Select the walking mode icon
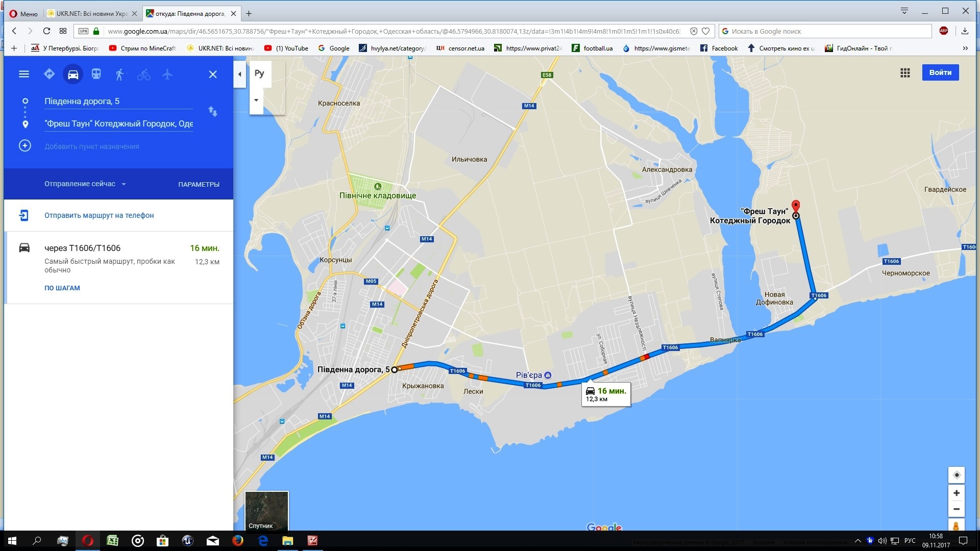Screen dimensions: 980x551 pyautogui.click(x=118, y=74)
